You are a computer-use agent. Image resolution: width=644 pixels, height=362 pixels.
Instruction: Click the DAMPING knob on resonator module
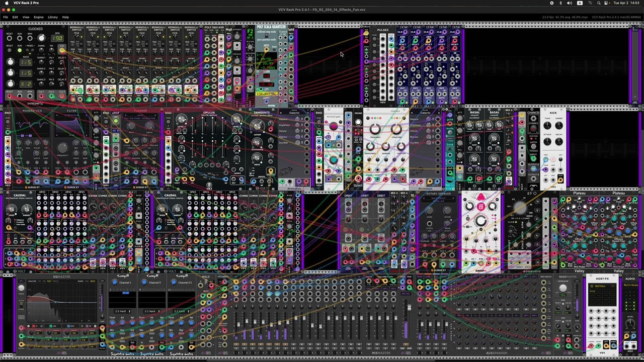(x=385, y=146)
